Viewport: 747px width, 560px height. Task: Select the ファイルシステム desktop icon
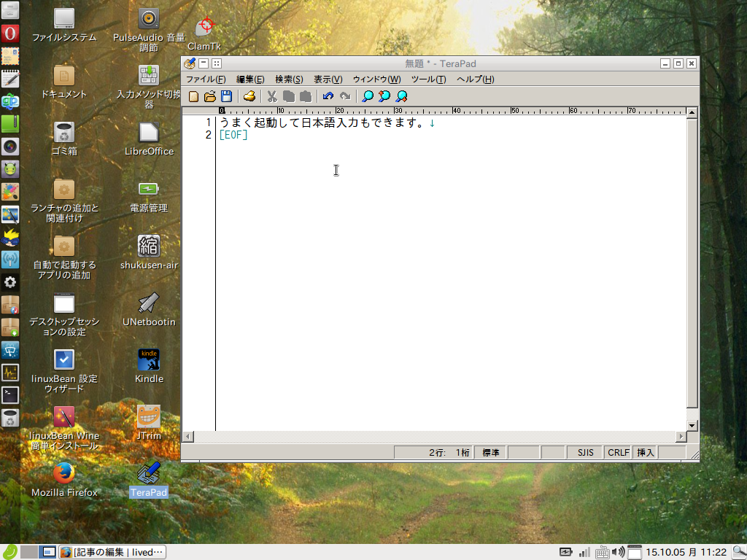click(x=64, y=25)
